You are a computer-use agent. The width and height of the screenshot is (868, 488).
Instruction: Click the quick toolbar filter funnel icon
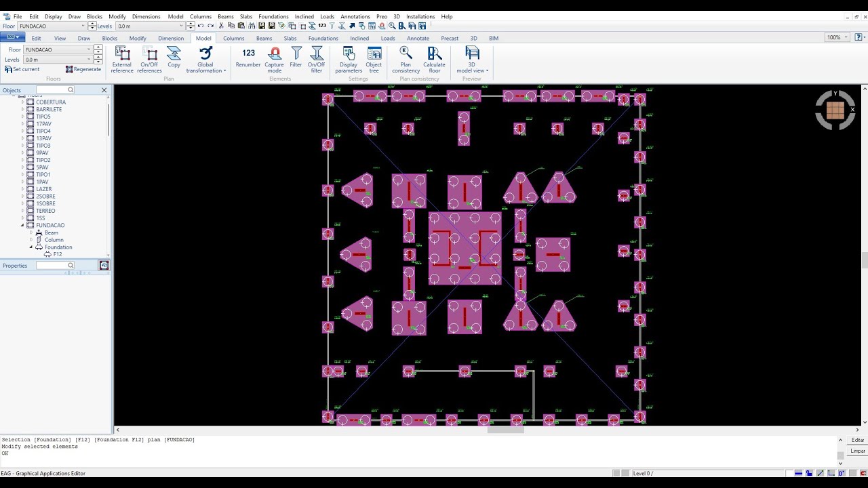pos(332,26)
